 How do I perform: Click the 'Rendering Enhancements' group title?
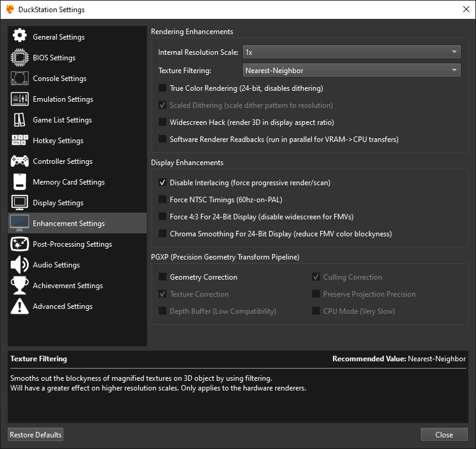point(192,32)
